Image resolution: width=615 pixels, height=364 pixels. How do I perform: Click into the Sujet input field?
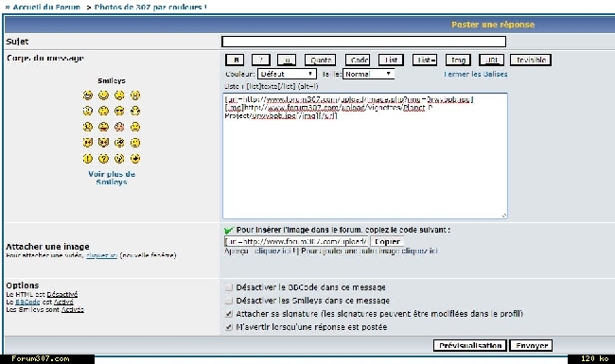tap(363, 42)
